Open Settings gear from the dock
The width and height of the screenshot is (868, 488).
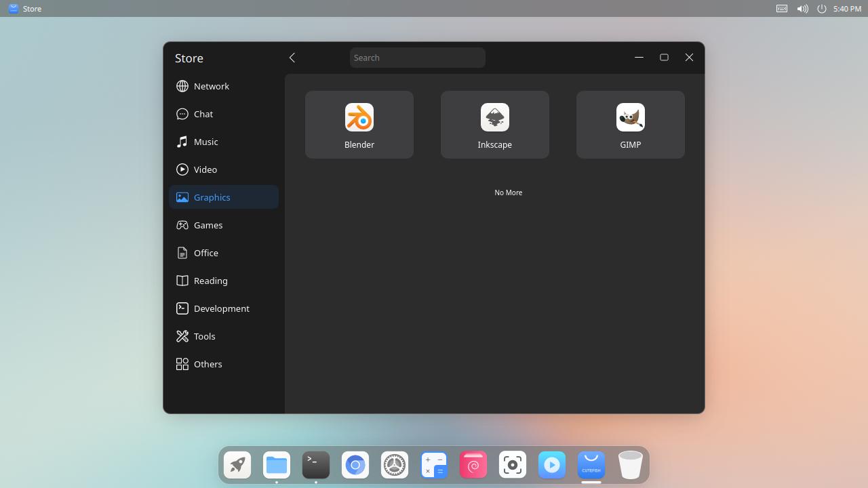[395, 465]
